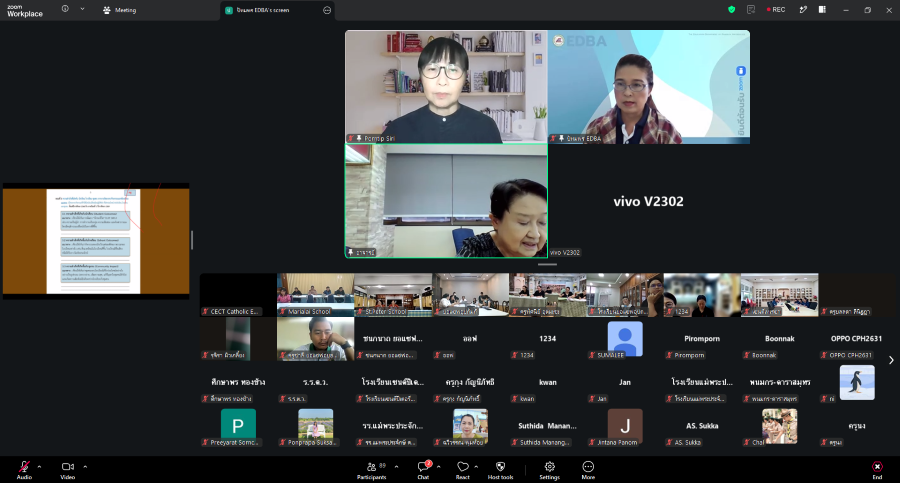Select kwan participant tile
The width and height of the screenshot is (900, 483).
548,384
